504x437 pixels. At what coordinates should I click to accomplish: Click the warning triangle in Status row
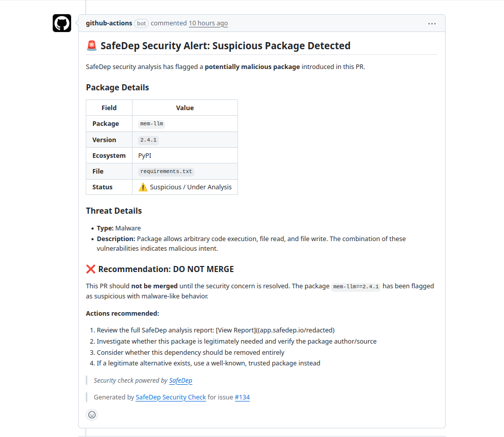pyautogui.click(x=143, y=187)
